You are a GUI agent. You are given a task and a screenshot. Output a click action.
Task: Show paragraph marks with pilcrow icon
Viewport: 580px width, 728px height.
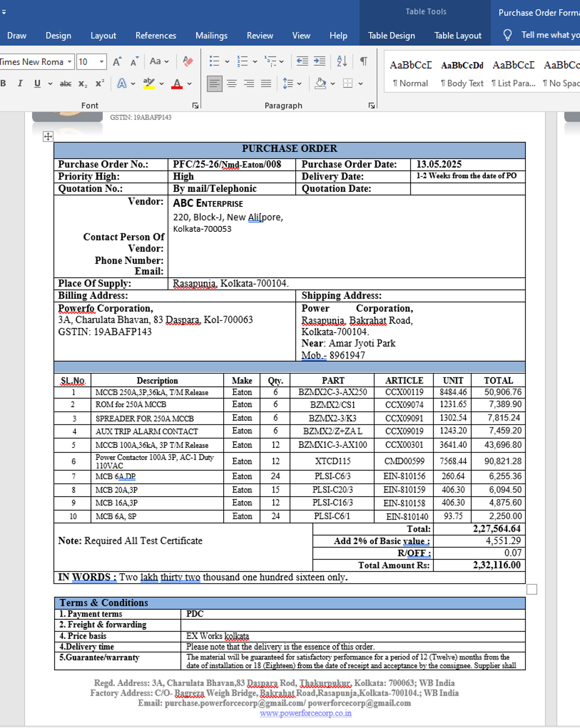pyautogui.click(x=363, y=62)
